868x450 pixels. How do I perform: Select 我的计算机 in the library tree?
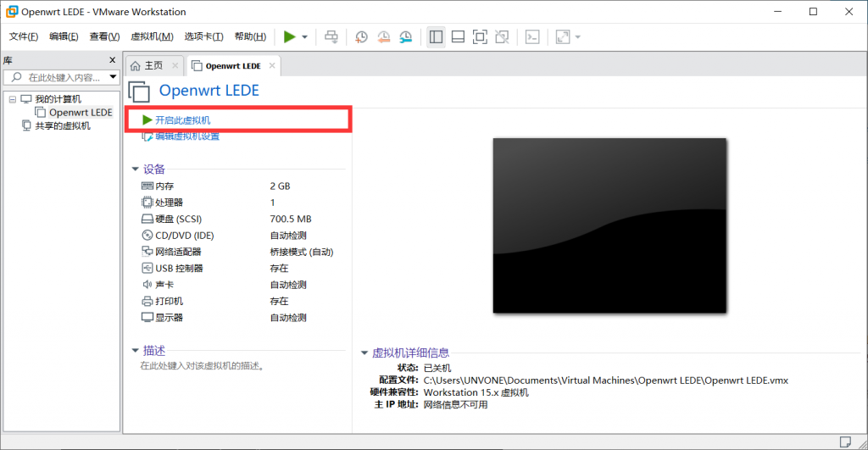tap(58, 99)
